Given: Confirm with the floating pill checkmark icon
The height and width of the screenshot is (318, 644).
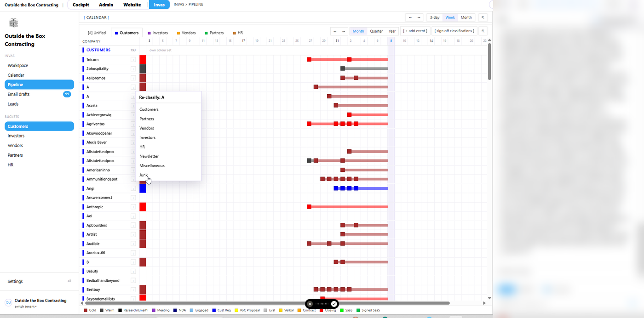Looking at the screenshot, I should (x=334, y=304).
